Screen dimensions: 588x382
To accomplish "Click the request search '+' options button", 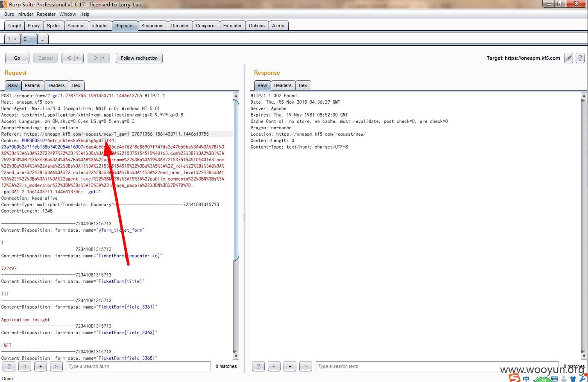I will coord(41,366).
